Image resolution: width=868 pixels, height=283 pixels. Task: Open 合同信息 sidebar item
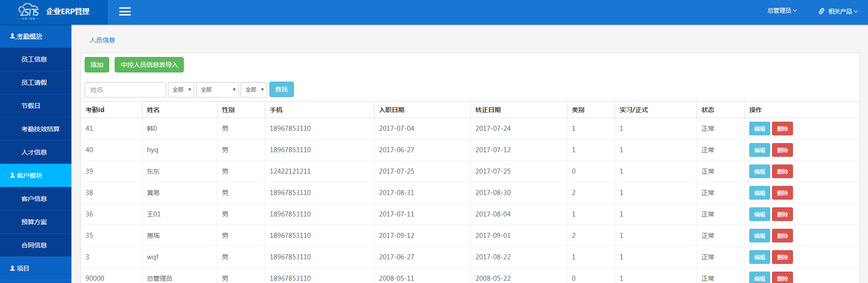pos(34,245)
